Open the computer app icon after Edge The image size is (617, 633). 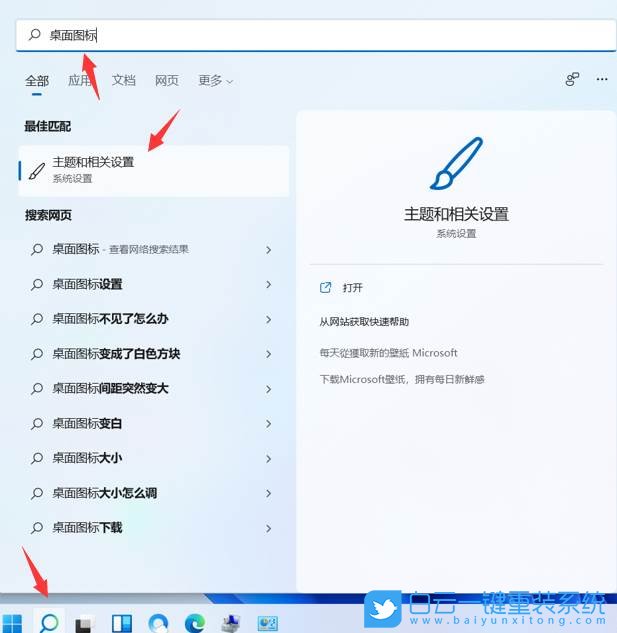(231, 623)
